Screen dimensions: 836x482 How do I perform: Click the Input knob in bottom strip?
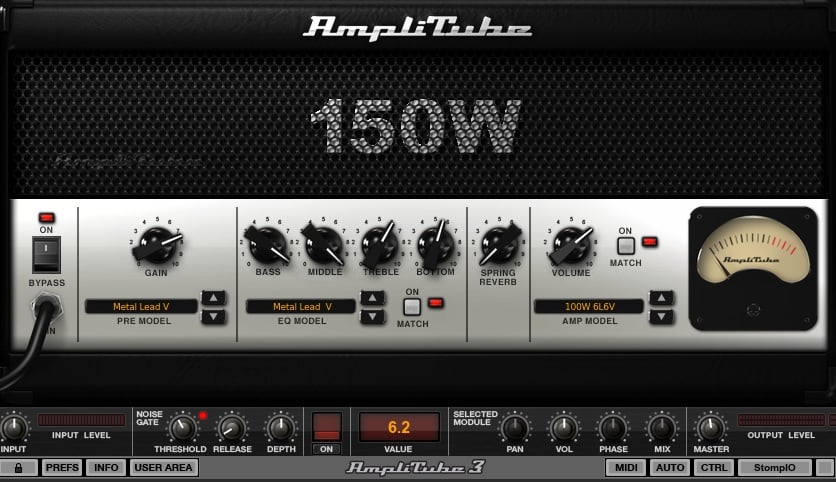13,428
